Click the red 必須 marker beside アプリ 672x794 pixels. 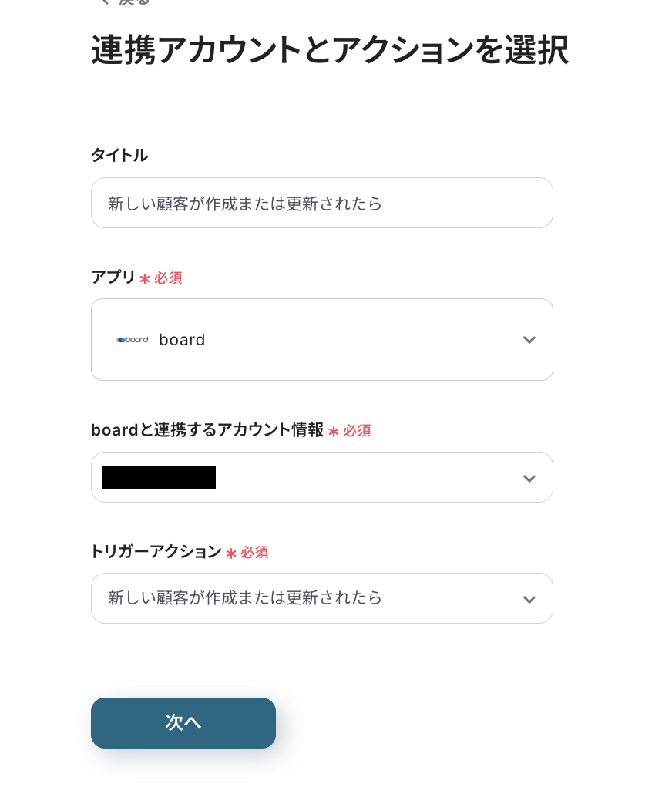[167, 278]
